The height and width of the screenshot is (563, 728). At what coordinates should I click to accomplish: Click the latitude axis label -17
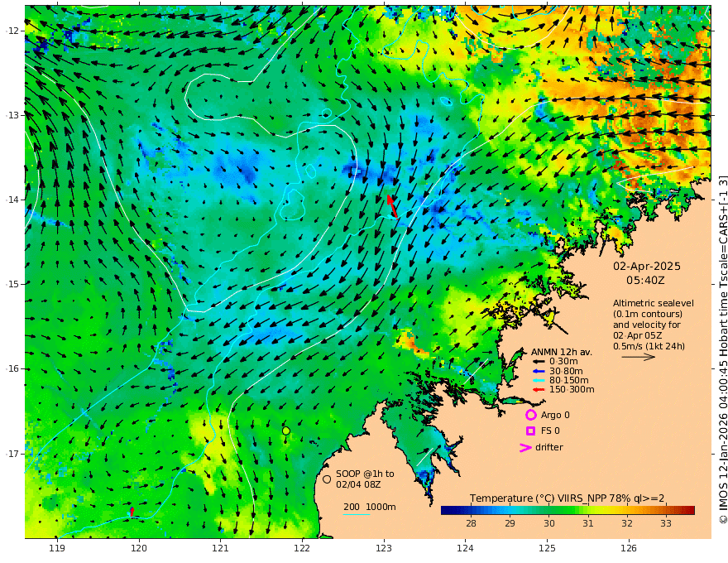click(x=11, y=454)
